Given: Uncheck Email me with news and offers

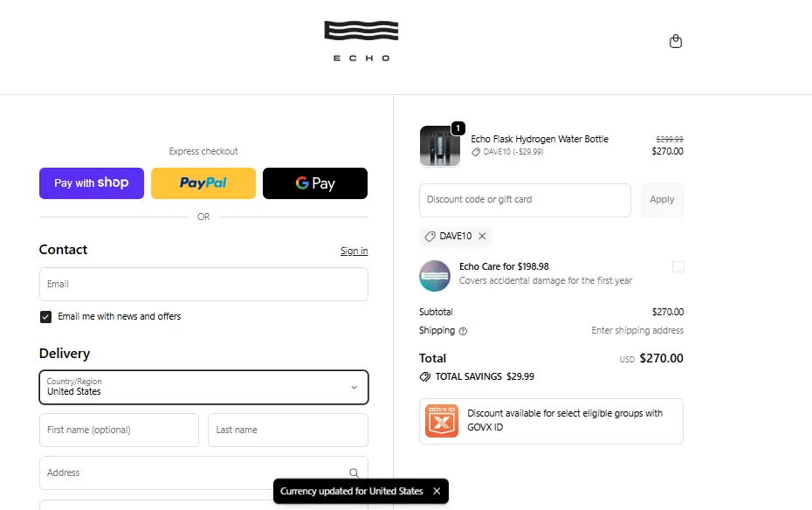Looking at the screenshot, I should coord(46,317).
